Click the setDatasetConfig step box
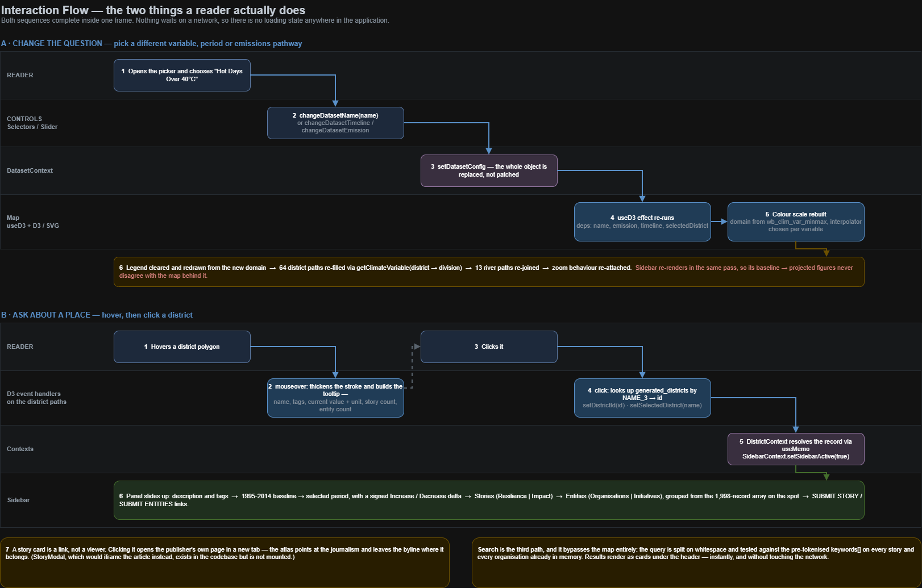This screenshot has width=922, height=588. 489,170
